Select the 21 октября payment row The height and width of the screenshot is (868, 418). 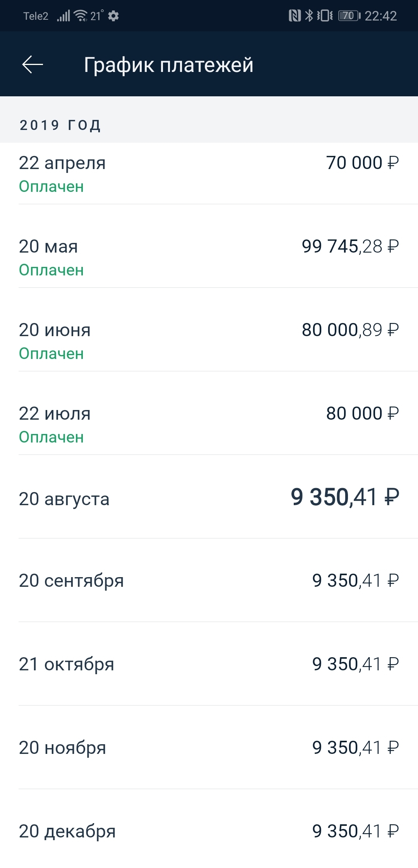(x=209, y=664)
